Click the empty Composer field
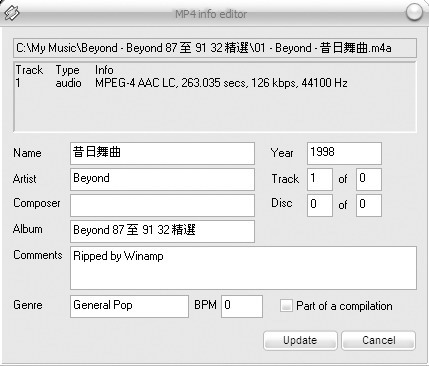 [162, 205]
